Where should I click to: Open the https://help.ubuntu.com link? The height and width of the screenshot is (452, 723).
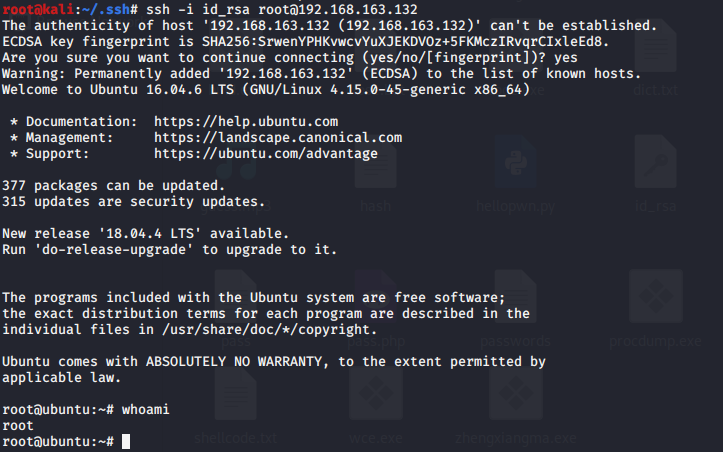(246, 122)
